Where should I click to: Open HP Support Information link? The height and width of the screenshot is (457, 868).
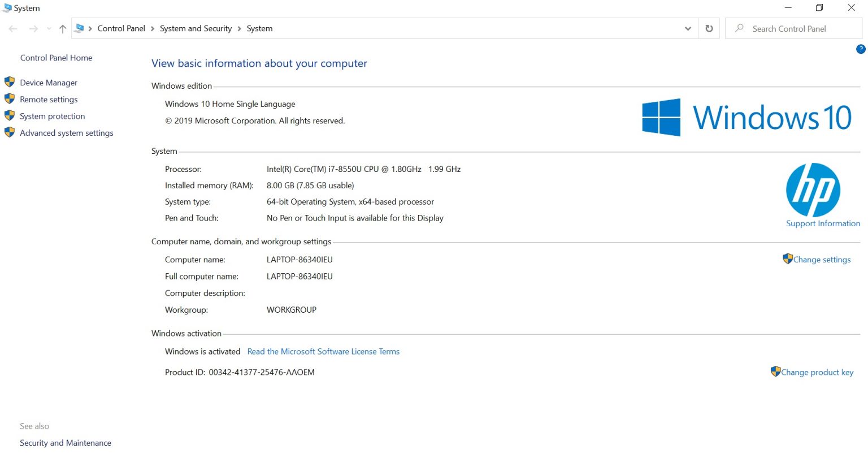[x=823, y=223]
